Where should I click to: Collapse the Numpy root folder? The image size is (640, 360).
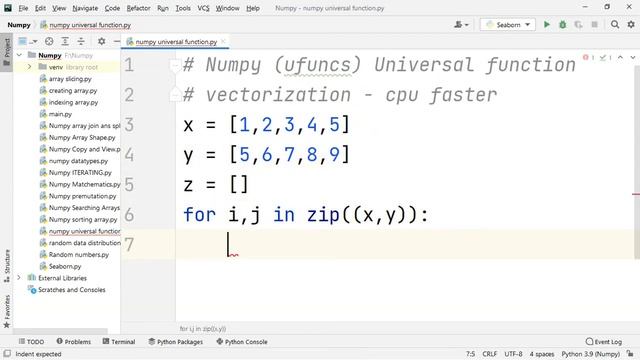19,55
